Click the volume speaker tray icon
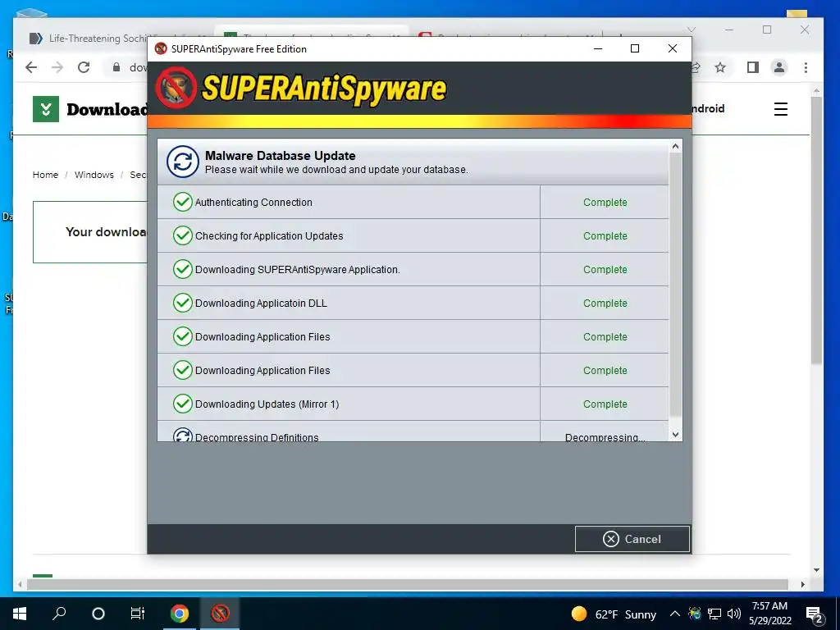The width and height of the screenshot is (840, 630). (x=734, y=614)
